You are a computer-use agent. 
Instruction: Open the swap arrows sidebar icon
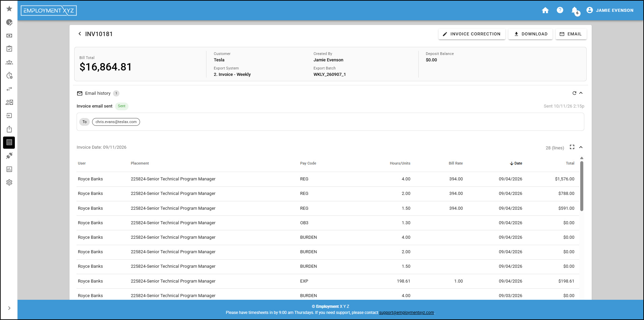(9, 89)
